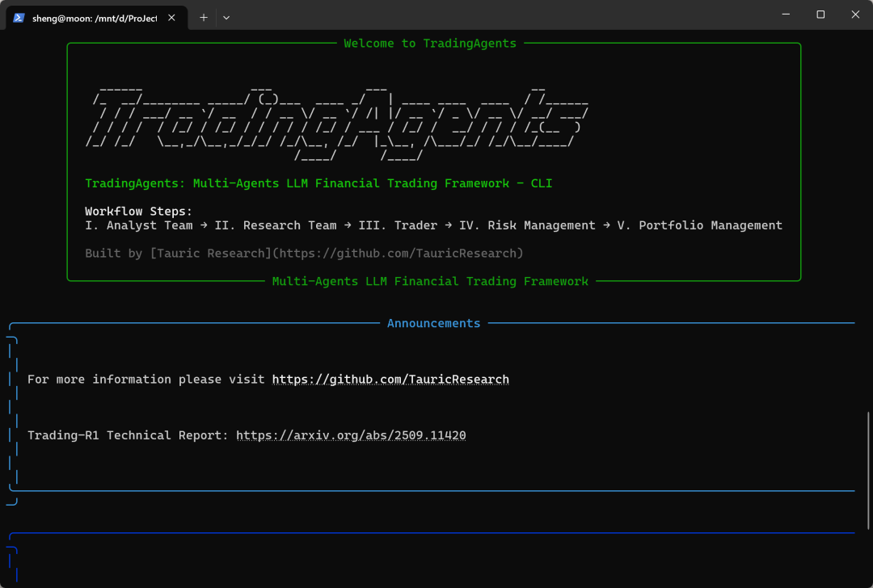This screenshot has width=873, height=588.
Task: Click the Tauric Research URL in 'Built by' line
Action: point(398,253)
